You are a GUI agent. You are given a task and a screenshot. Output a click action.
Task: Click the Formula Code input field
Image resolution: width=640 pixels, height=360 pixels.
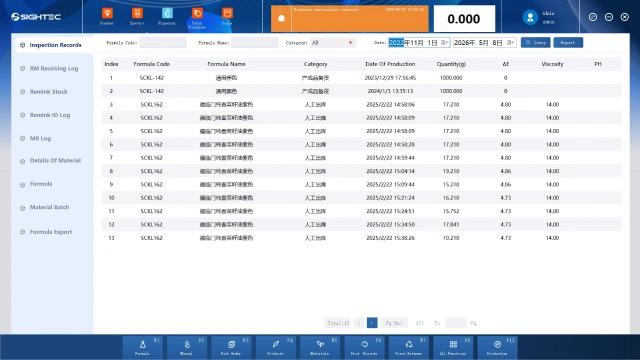pyautogui.click(x=162, y=42)
